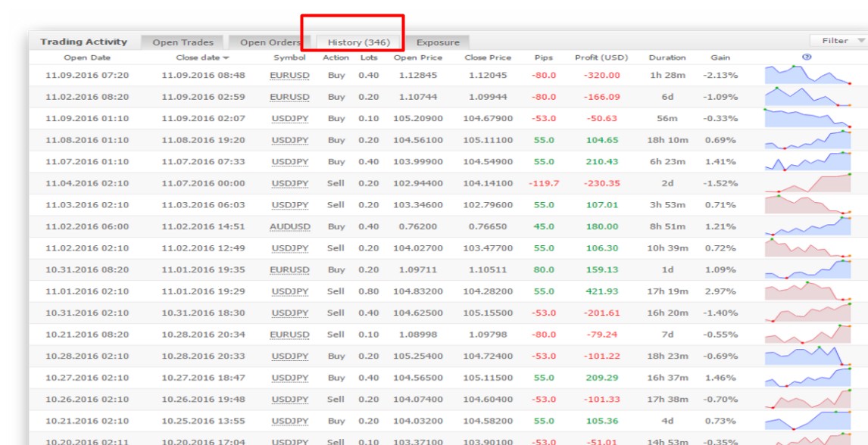Click USDJPY link for trade opened 11.03.2016 02:10

pyautogui.click(x=290, y=204)
